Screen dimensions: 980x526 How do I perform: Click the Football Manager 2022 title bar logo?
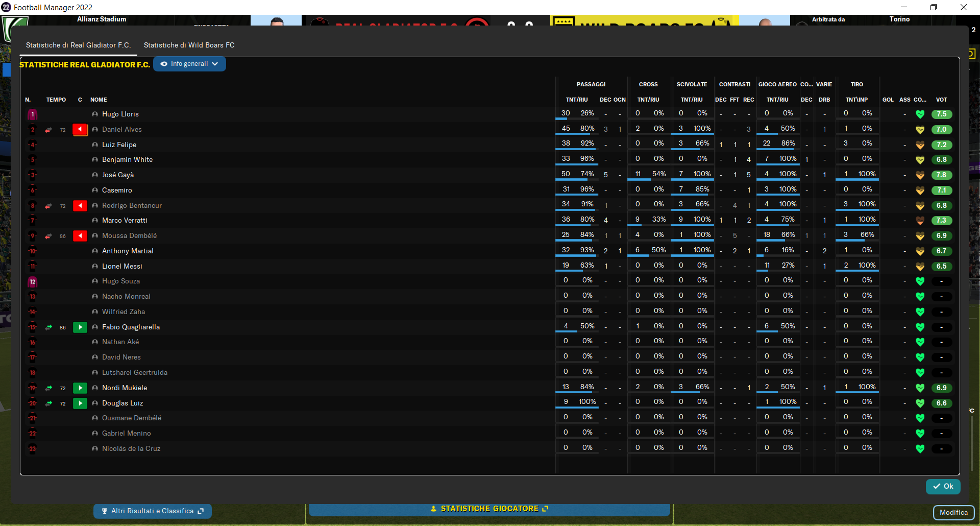point(6,7)
